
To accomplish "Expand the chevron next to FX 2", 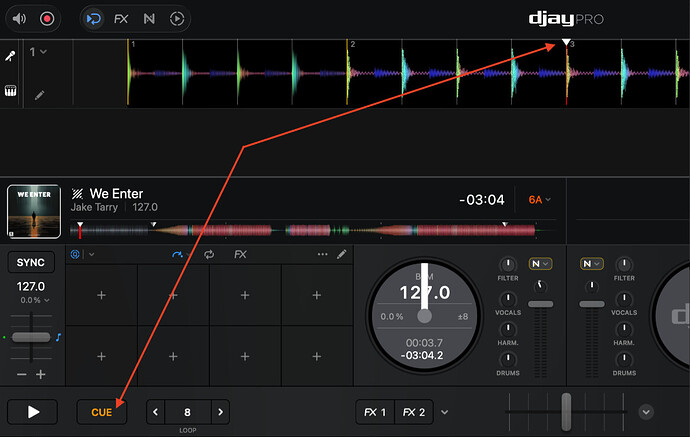I will click(645, 411).
